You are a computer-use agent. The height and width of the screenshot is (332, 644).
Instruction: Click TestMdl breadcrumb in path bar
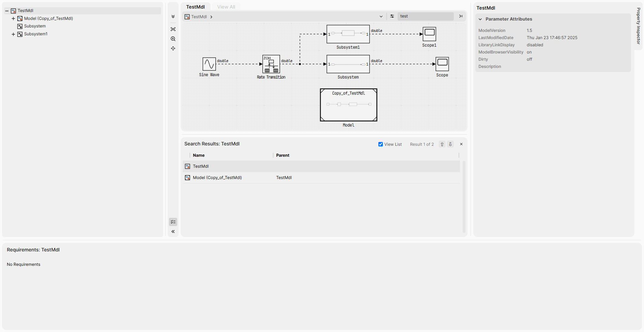coord(199,17)
